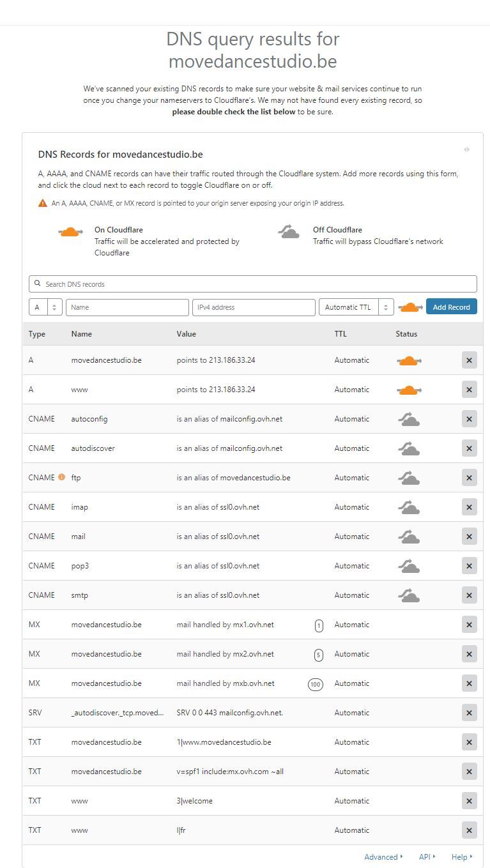Toggle the cloud status for smtp CNAME
The height and width of the screenshot is (868, 490).
[x=409, y=596]
